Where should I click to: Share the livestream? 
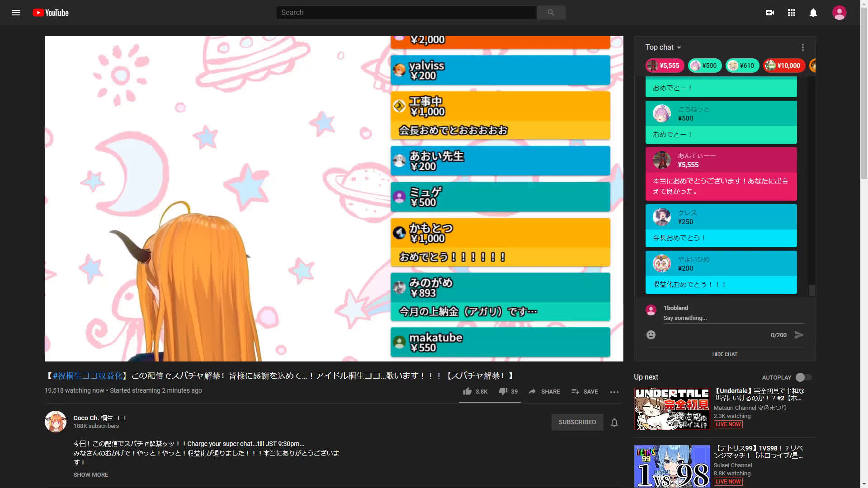(x=544, y=391)
